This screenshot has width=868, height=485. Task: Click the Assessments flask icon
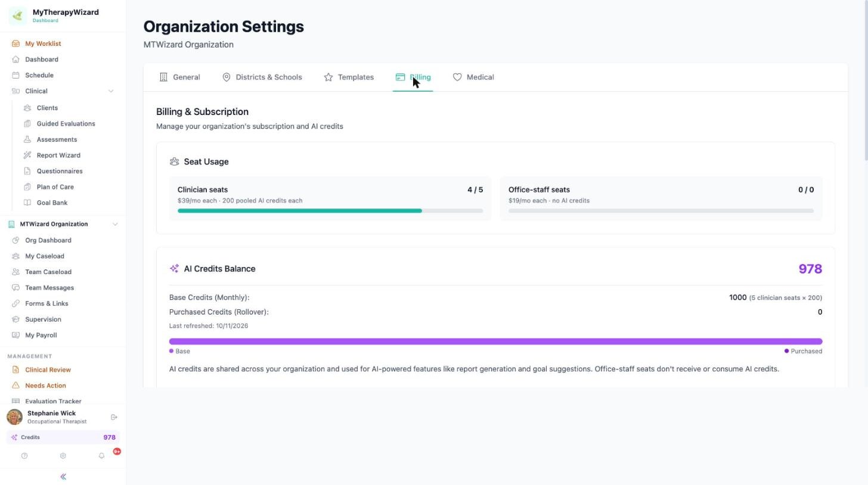click(x=27, y=139)
